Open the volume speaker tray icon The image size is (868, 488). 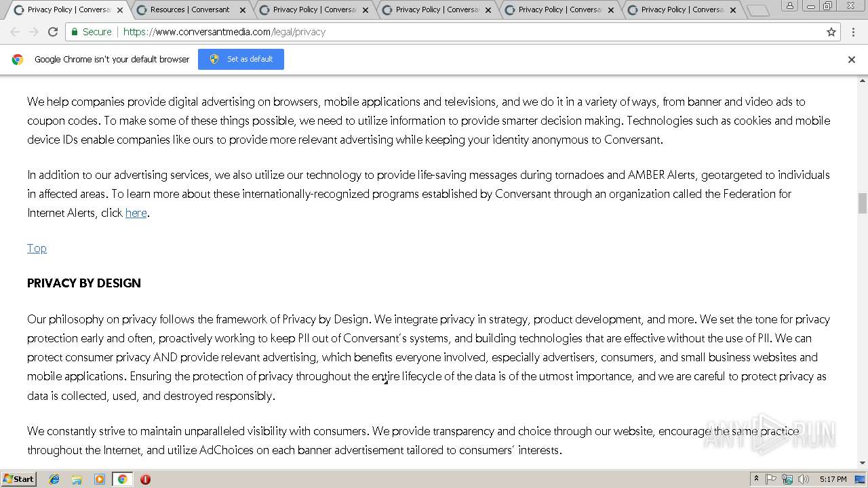pyautogui.click(x=804, y=479)
